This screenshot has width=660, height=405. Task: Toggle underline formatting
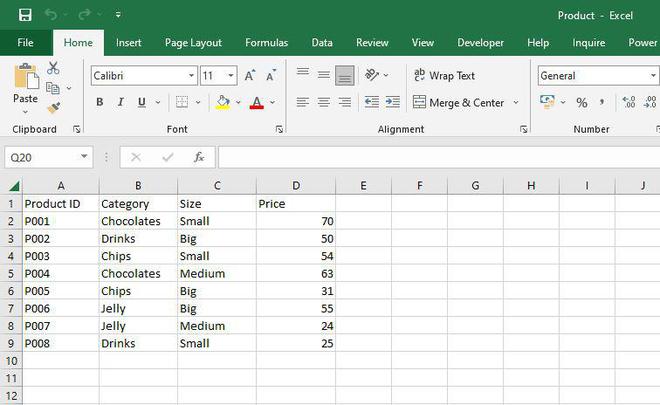(142, 102)
